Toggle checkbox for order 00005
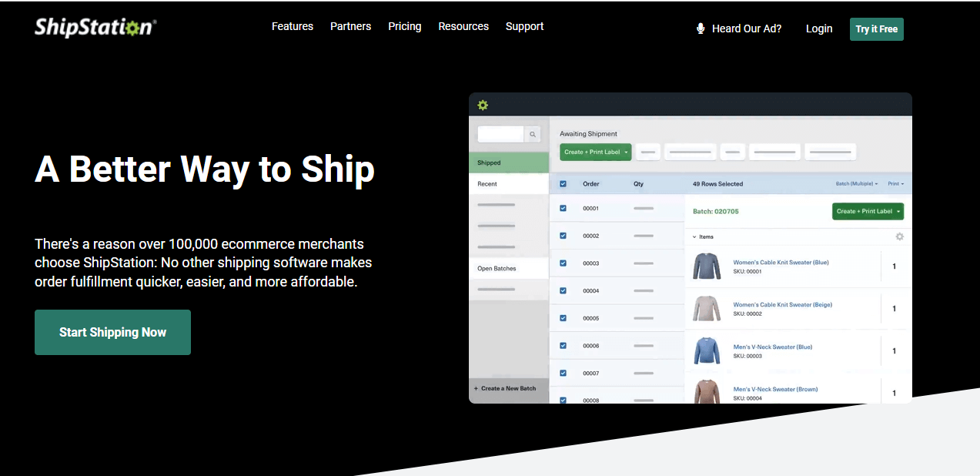This screenshot has width=980, height=476. pyautogui.click(x=563, y=318)
